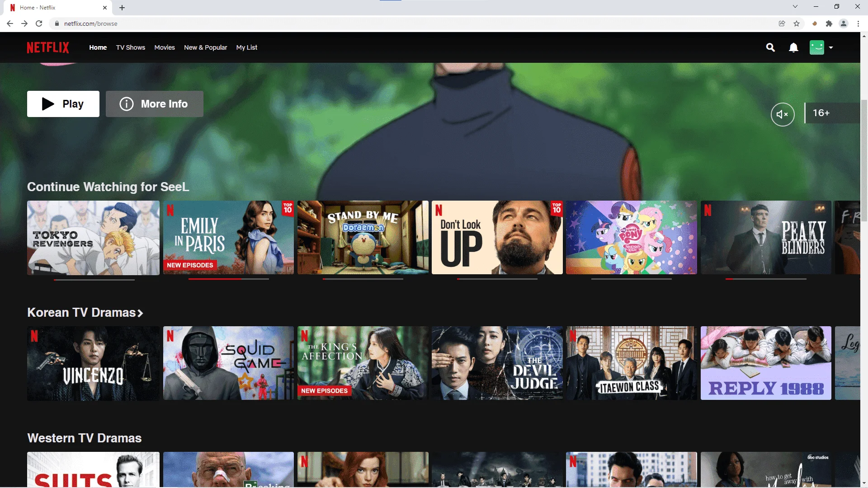Viewport: 868px width, 488px height.
Task: Click the Netflix logo
Action: [x=48, y=47]
